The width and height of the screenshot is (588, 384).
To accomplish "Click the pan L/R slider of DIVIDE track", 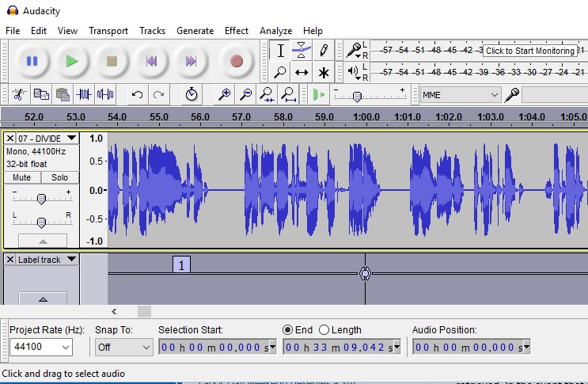I will point(41,222).
